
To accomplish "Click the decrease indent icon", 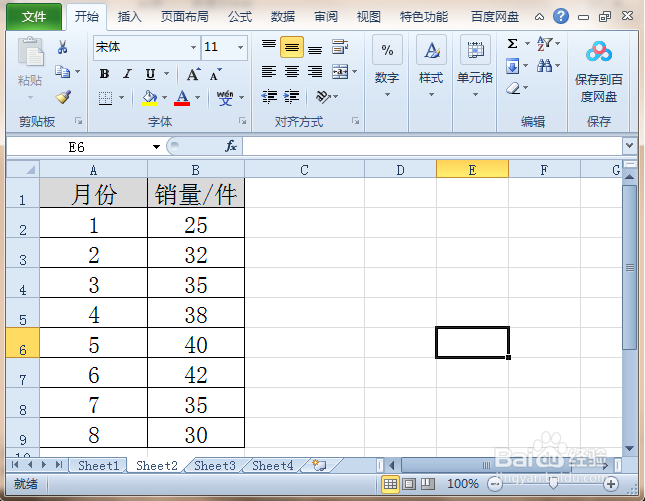I will pyautogui.click(x=269, y=97).
